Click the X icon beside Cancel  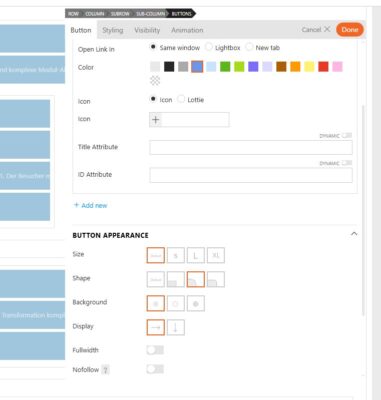pos(327,29)
